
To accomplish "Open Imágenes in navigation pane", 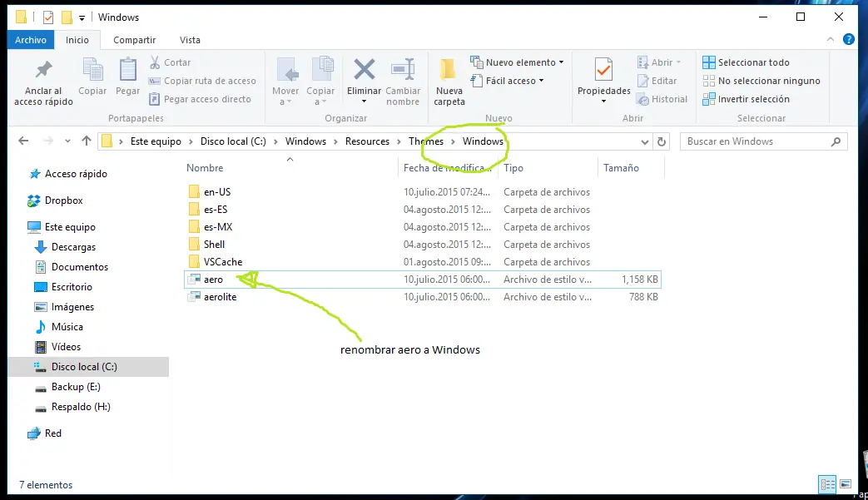I will [63, 306].
